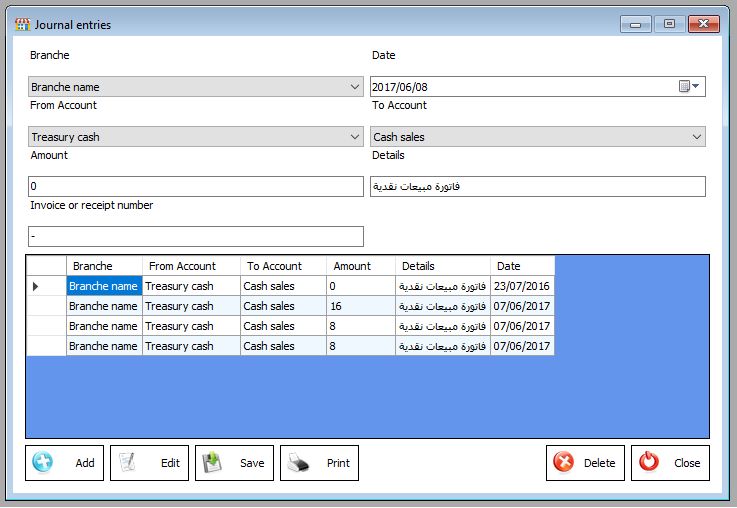This screenshot has width=737, height=508.
Task: Click the Save disk icon
Action: 212,463
